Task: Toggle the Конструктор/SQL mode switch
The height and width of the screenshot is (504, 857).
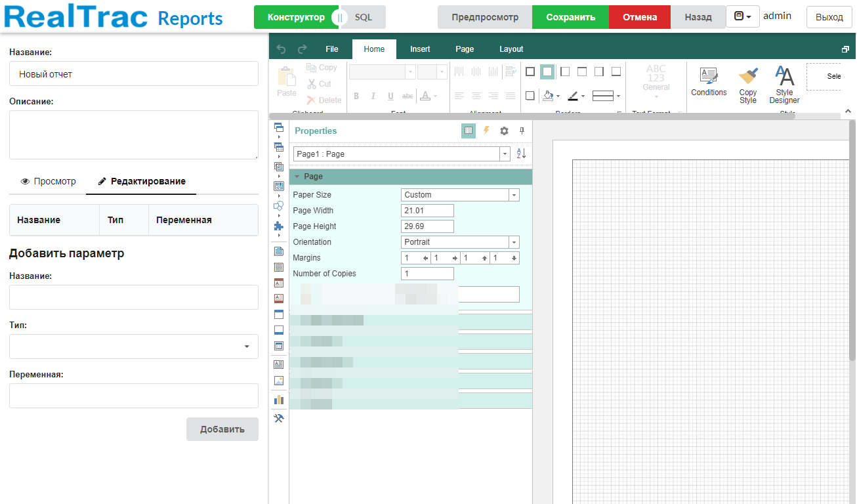Action: (339, 17)
